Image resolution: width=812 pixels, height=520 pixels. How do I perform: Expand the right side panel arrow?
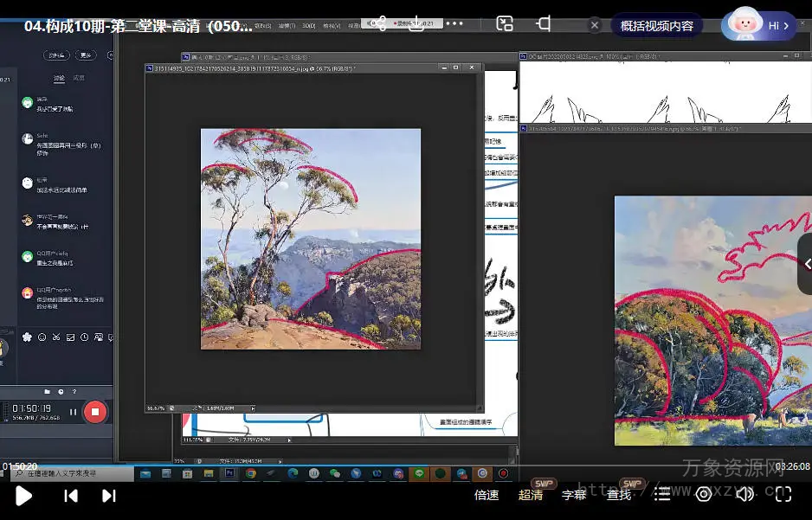(806, 264)
